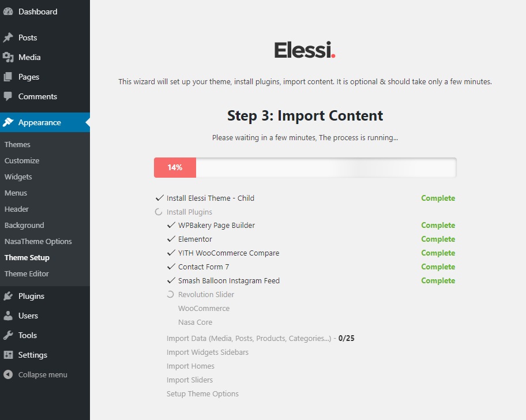Click the Posts pushpin icon

tap(8, 37)
